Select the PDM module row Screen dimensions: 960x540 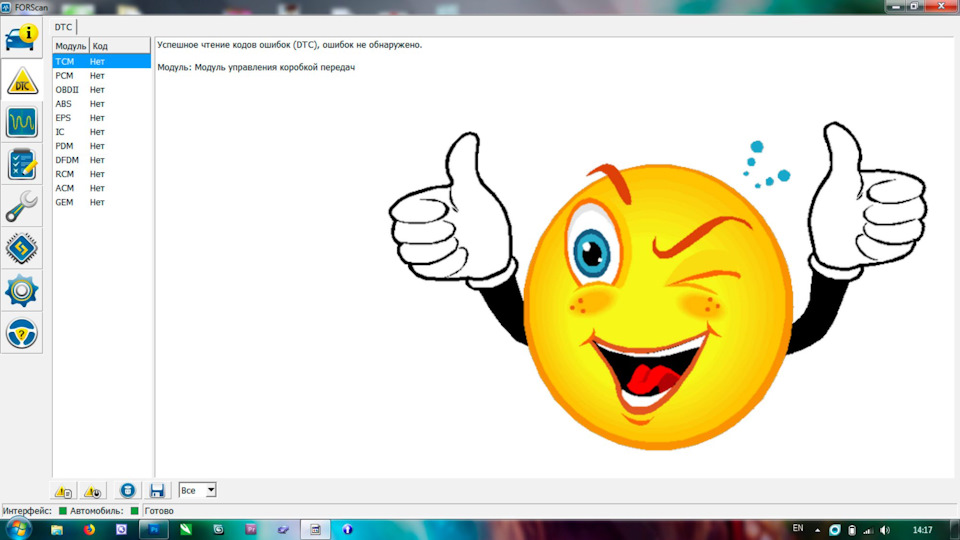[102, 146]
